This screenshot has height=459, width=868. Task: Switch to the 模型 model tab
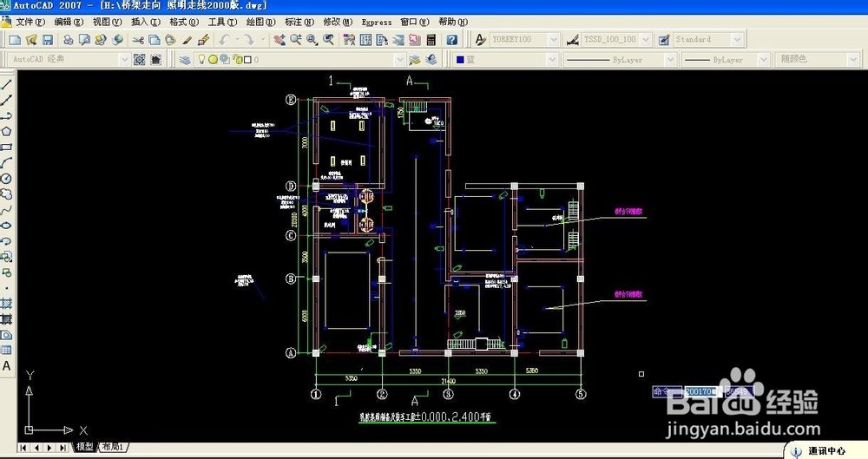pos(85,447)
